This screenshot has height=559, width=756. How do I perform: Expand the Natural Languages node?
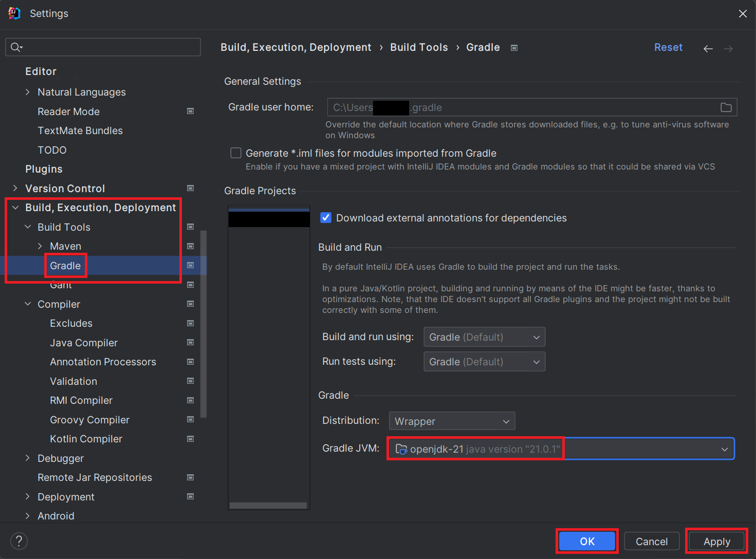tap(28, 92)
